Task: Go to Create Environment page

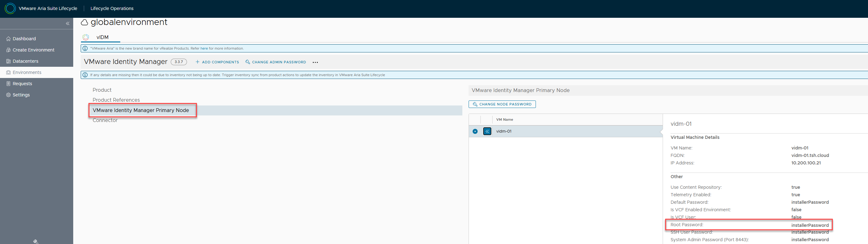Action: (x=33, y=50)
